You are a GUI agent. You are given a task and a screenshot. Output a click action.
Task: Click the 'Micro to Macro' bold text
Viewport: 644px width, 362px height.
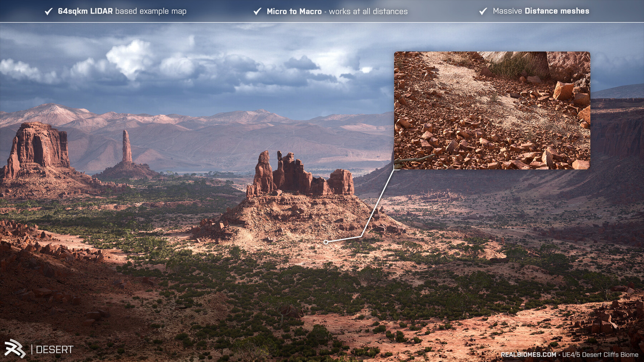click(294, 11)
